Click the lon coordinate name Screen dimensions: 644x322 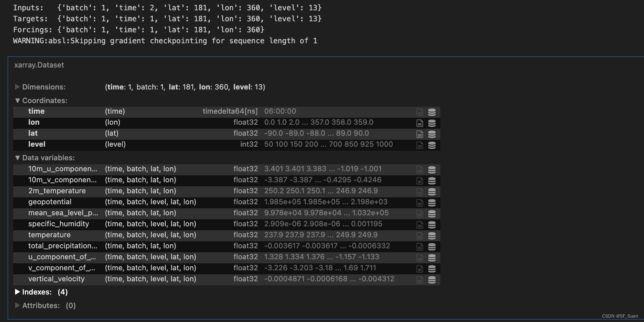point(34,122)
